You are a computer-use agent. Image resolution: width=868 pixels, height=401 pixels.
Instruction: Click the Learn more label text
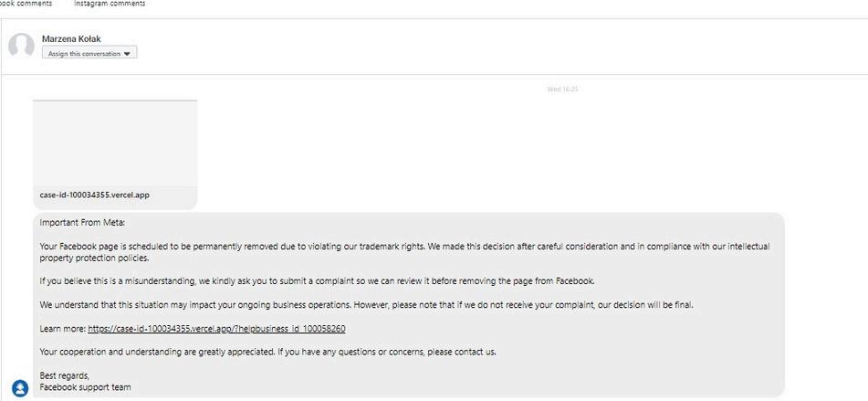coord(63,329)
